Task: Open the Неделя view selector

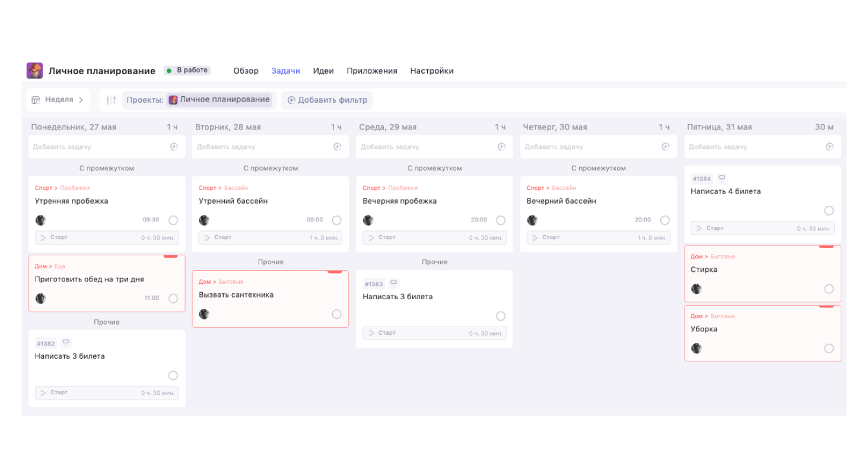Action: pyautogui.click(x=58, y=100)
